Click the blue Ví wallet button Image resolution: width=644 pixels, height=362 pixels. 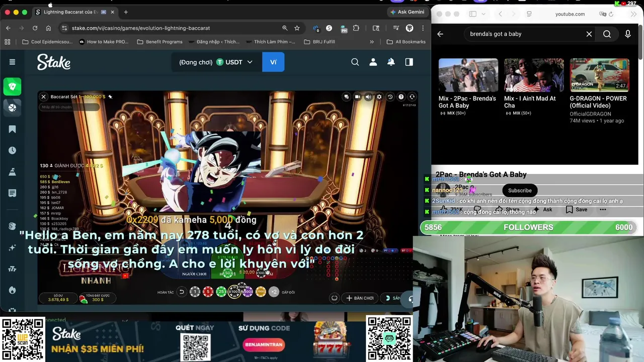[x=273, y=62]
